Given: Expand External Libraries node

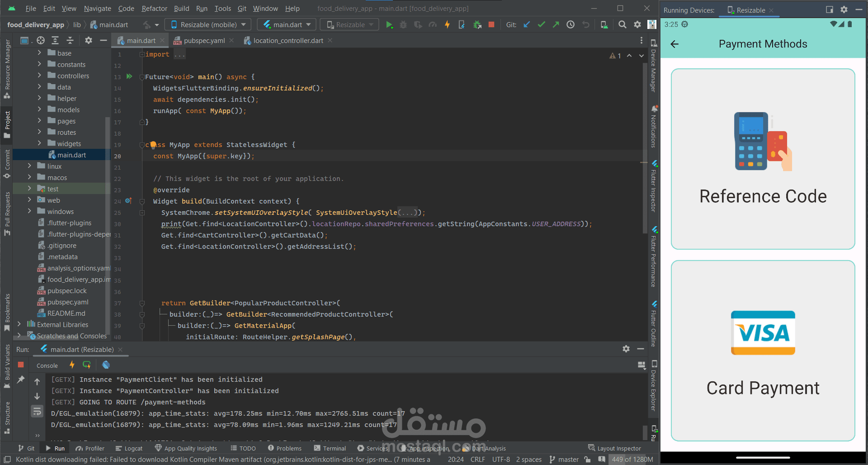Looking at the screenshot, I should pyautogui.click(x=19, y=324).
